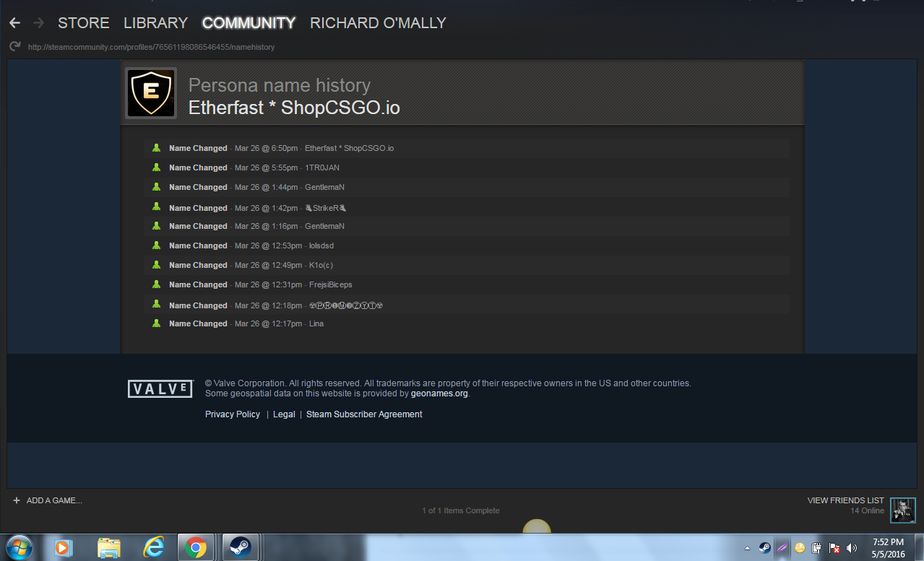Click the VIEW FRIENDS LIST button
924x561 pixels.
[845, 500]
